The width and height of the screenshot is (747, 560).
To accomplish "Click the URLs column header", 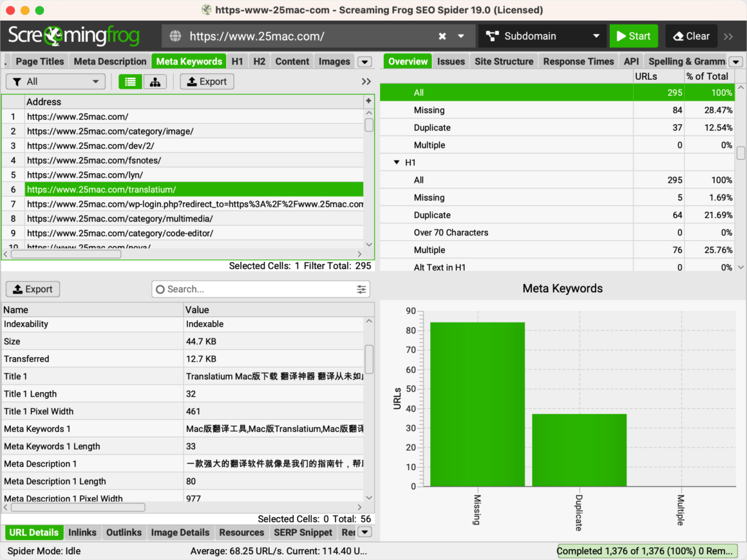I will 658,76.
